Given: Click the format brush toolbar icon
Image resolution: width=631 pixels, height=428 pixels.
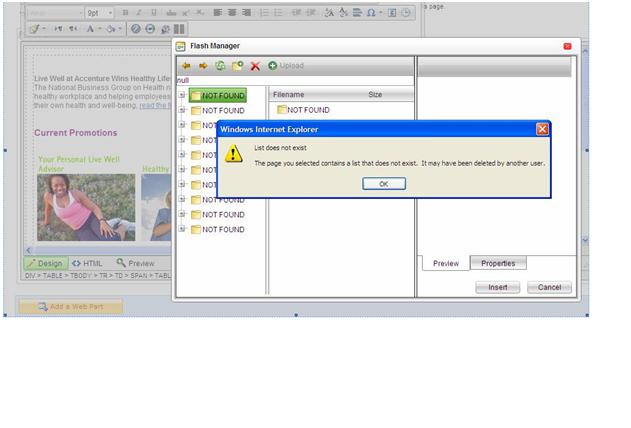Looking at the screenshot, I should point(35,29).
